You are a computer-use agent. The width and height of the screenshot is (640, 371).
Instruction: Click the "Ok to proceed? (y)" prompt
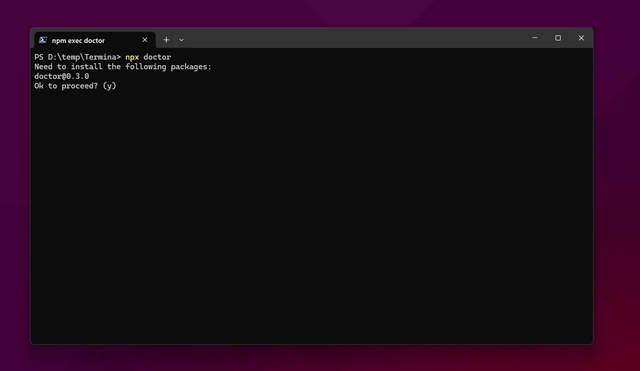point(75,86)
